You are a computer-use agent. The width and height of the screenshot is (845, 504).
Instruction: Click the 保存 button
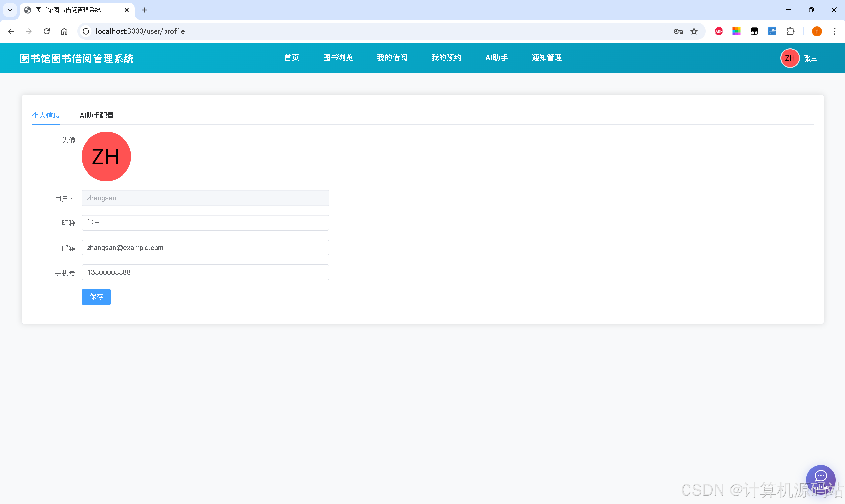pyautogui.click(x=96, y=297)
